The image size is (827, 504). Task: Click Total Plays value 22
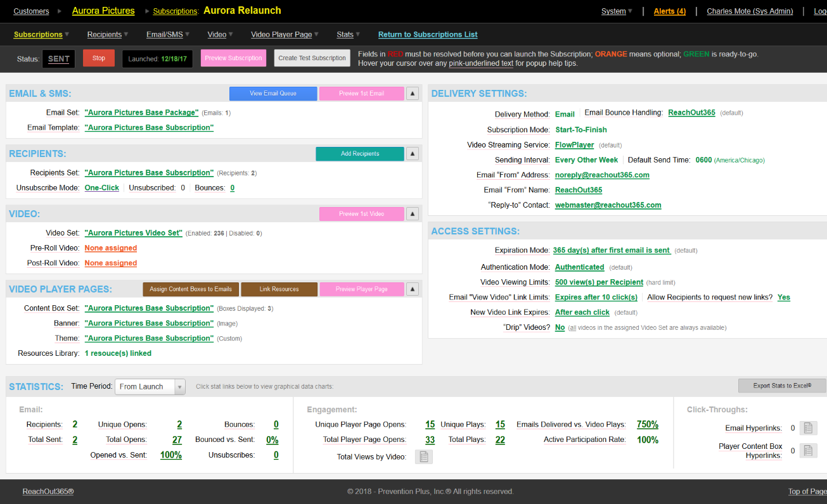click(500, 440)
